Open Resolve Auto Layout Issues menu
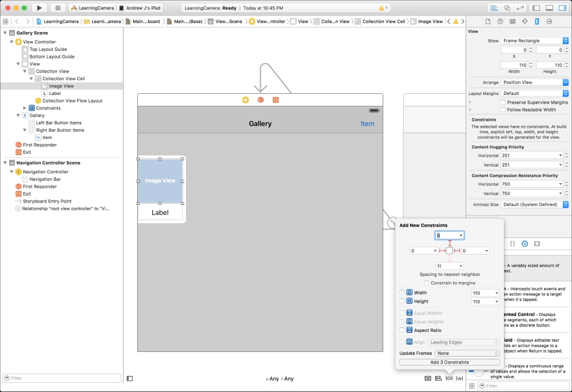Image resolution: width=572 pixels, height=392 pixels. click(x=459, y=378)
